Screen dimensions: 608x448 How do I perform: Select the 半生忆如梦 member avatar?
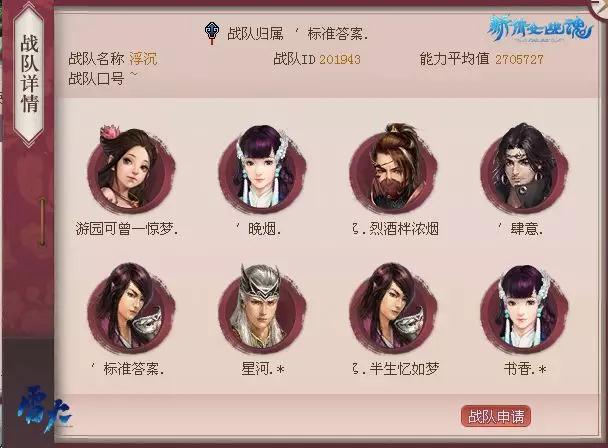[x=393, y=308]
